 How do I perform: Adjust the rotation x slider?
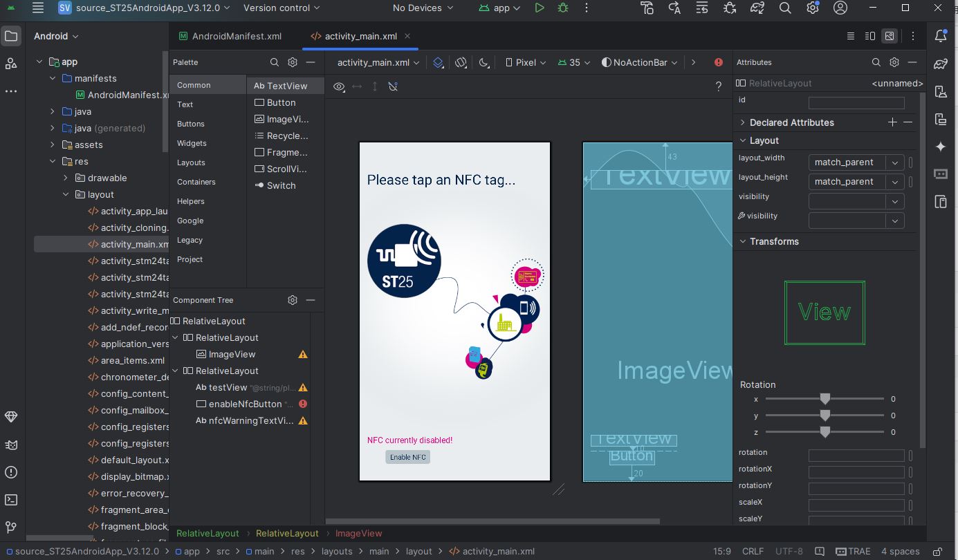pyautogui.click(x=825, y=399)
